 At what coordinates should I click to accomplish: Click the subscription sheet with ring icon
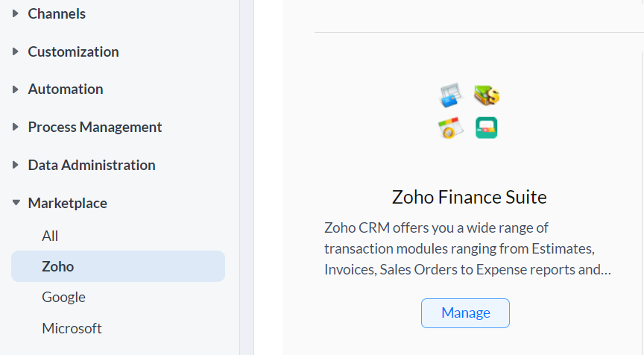coord(451,128)
